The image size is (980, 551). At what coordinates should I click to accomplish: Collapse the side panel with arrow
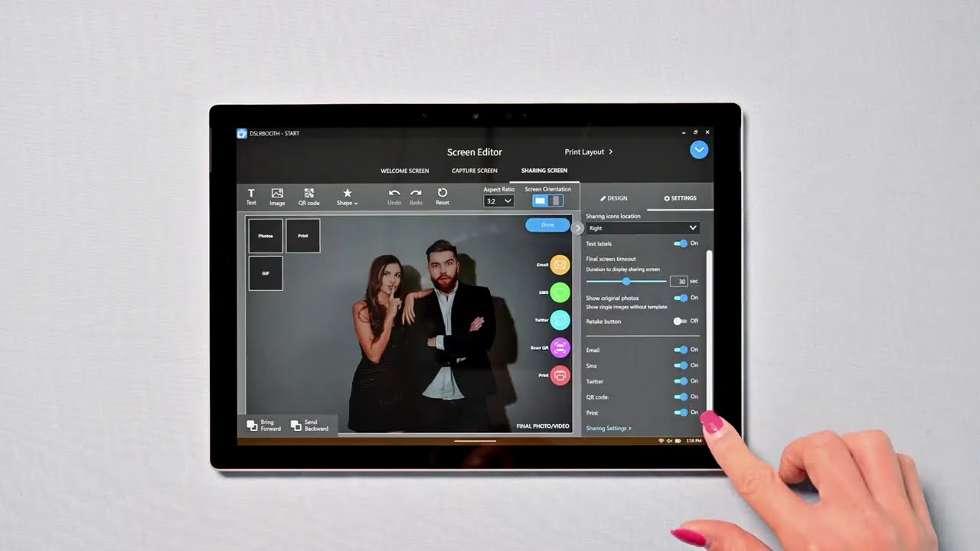[578, 228]
